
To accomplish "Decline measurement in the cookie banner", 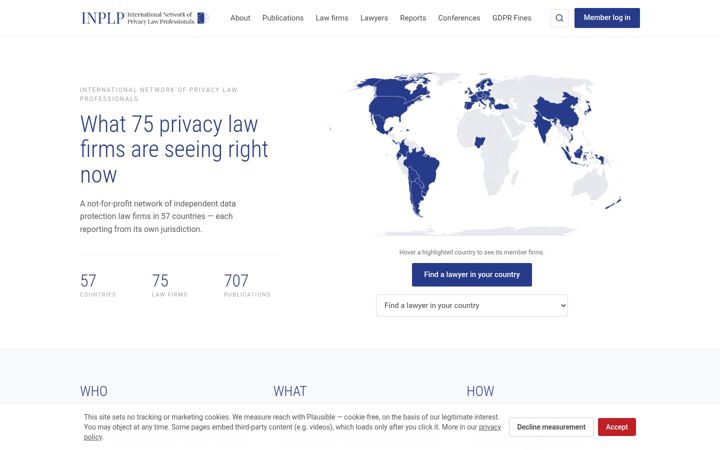I will (551, 427).
